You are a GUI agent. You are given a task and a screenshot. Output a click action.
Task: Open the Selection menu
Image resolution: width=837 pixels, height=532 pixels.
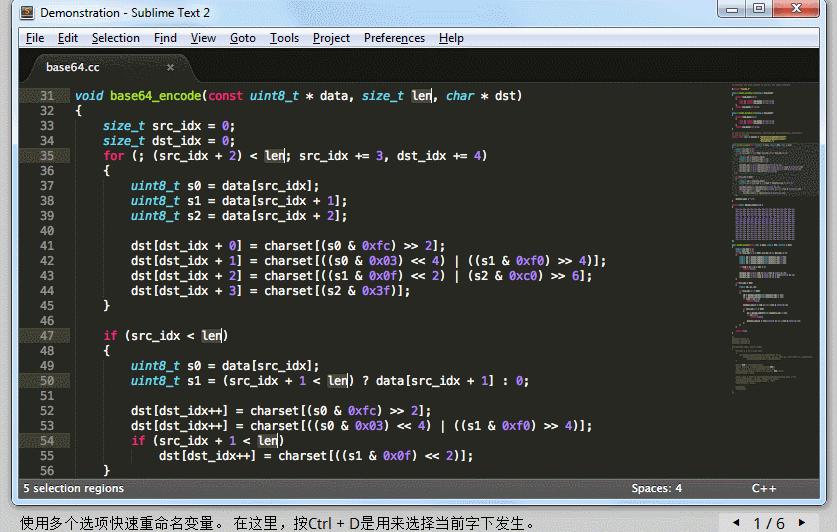pyautogui.click(x=115, y=38)
